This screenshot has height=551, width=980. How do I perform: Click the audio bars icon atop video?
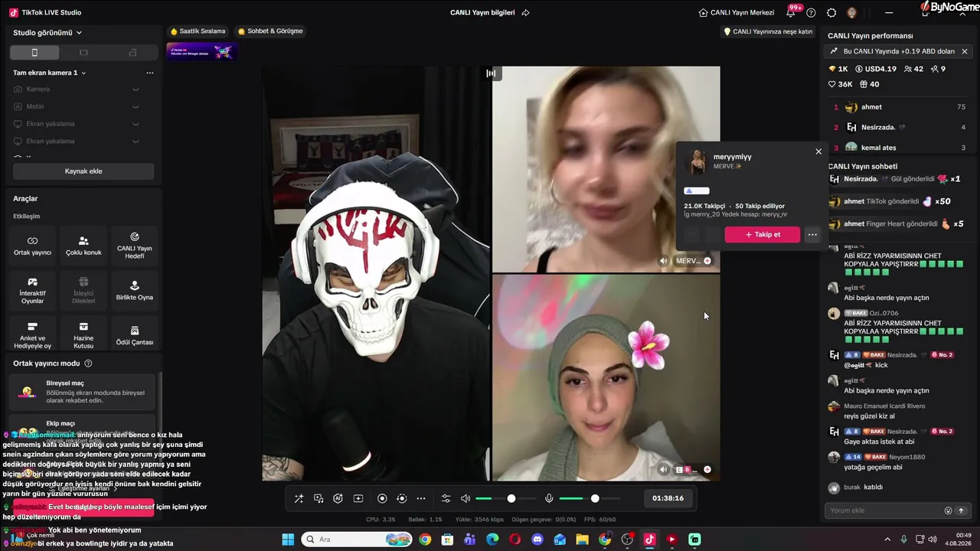[491, 73]
